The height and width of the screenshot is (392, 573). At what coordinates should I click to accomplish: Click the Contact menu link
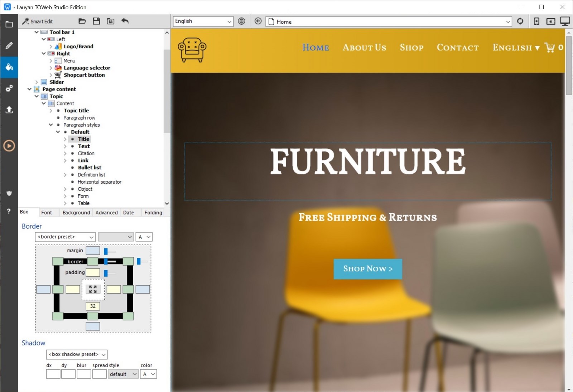pyautogui.click(x=458, y=47)
